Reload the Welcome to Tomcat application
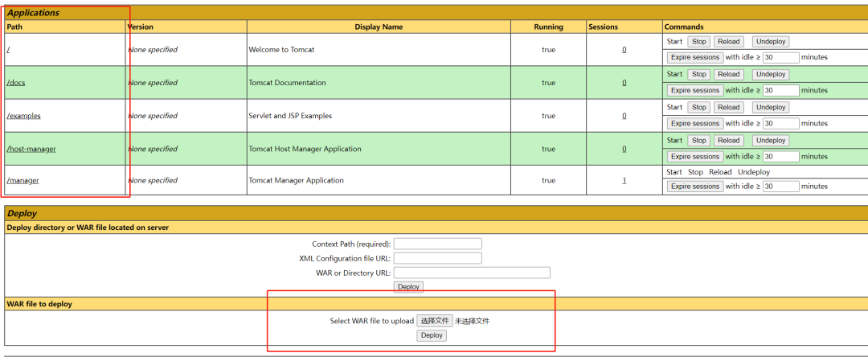The image size is (868, 357). coord(728,42)
